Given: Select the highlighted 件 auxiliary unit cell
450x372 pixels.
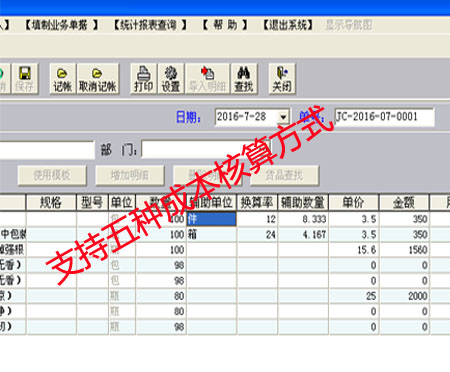Looking at the screenshot, I should click(x=211, y=219).
